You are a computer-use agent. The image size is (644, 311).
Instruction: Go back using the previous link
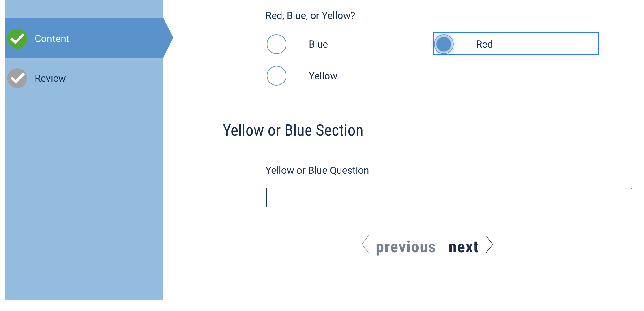point(406,247)
